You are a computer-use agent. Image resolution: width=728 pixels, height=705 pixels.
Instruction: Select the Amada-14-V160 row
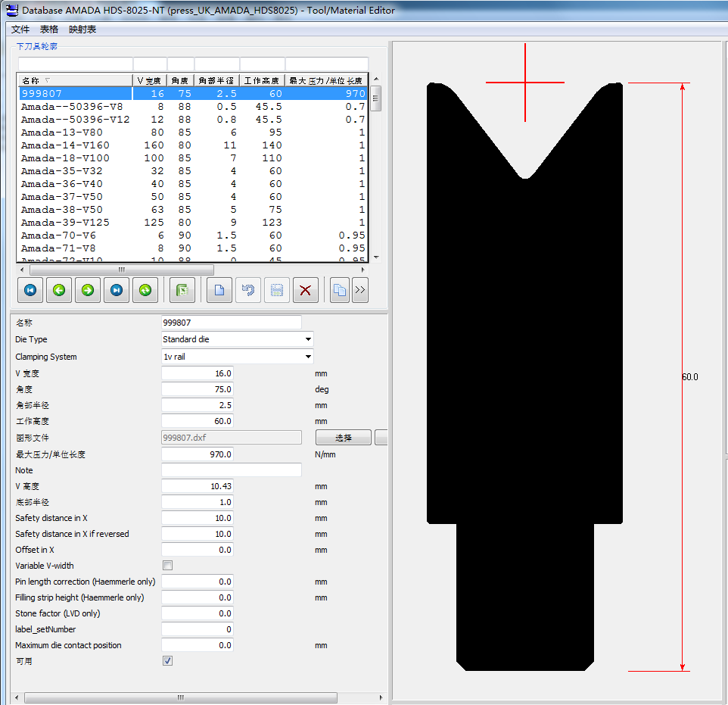(x=193, y=145)
